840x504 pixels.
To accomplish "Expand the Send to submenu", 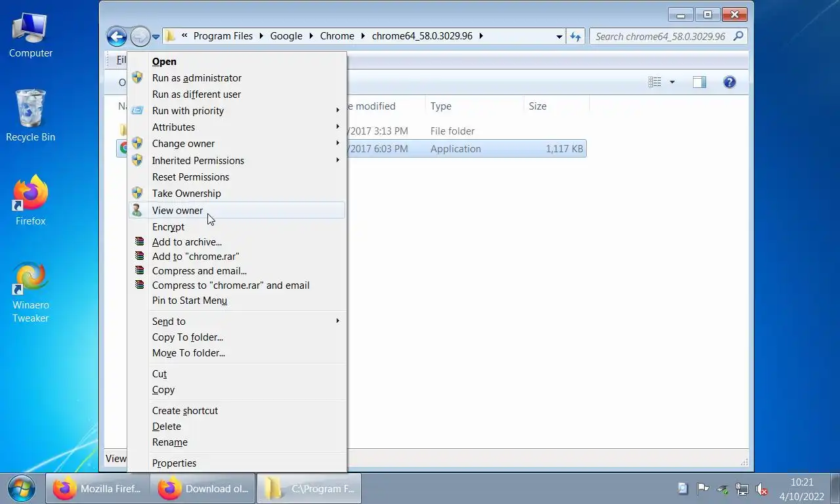I will point(237,321).
